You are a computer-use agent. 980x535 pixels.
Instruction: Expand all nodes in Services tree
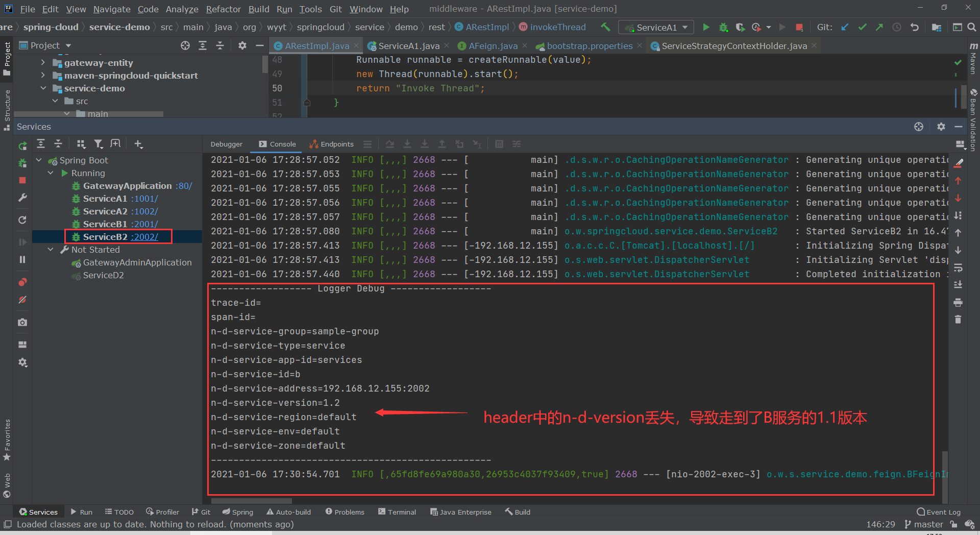41,144
